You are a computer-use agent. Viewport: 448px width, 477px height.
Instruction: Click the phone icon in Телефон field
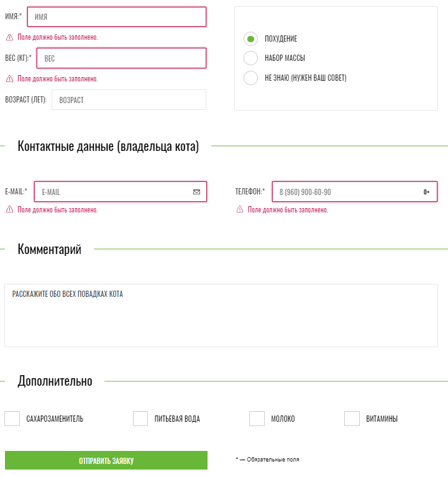[x=426, y=192]
